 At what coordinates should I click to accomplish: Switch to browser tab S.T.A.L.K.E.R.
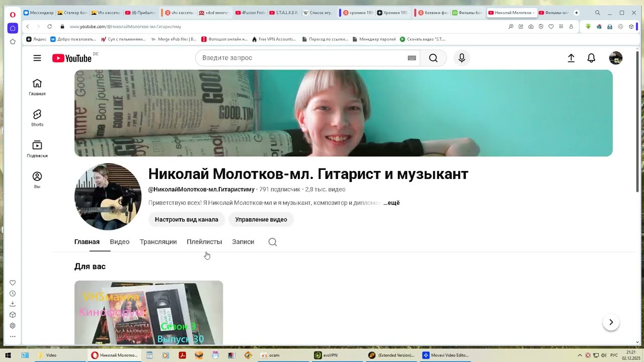284,13
